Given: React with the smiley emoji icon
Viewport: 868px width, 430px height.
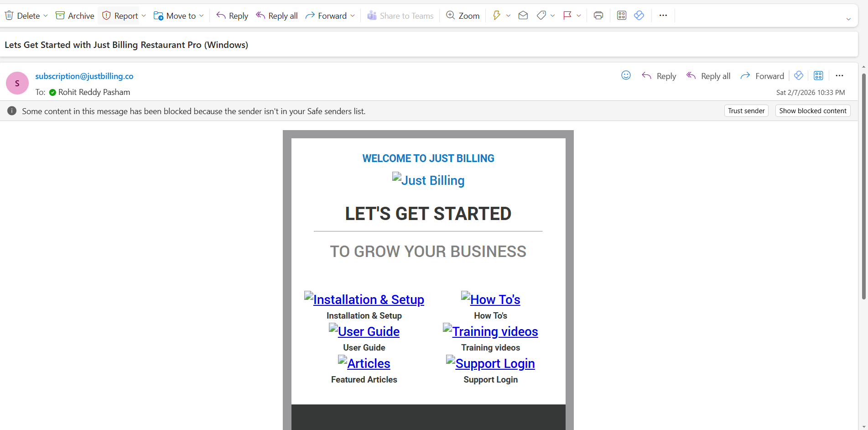Looking at the screenshot, I should tap(626, 75).
